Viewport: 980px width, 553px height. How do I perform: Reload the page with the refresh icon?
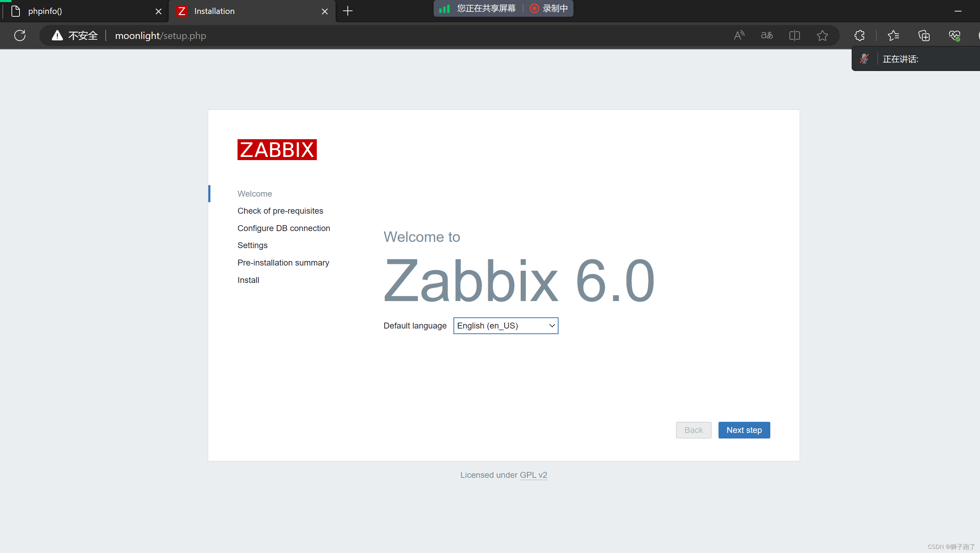[20, 35]
